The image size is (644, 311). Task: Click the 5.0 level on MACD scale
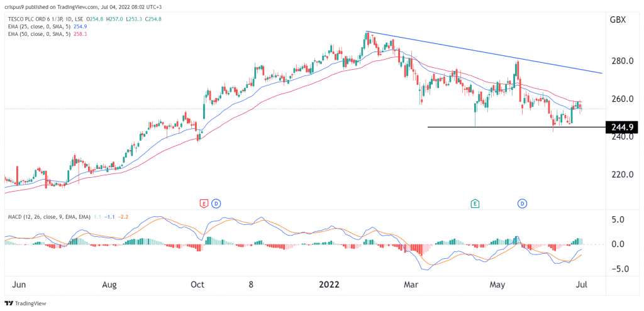[619, 220]
